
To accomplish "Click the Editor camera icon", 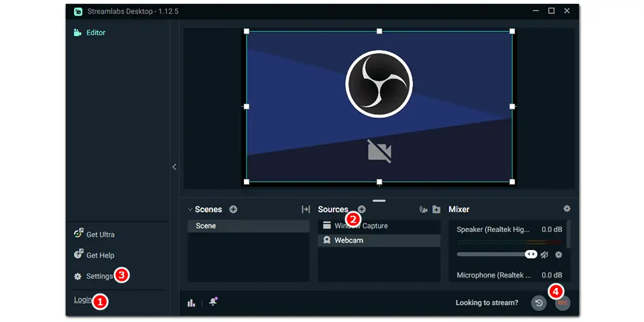I will [x=78, y=32].
